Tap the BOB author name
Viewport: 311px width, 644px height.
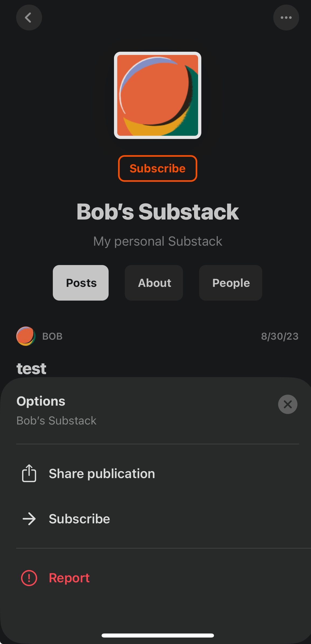pyautogui.click(x=52, y=336)
